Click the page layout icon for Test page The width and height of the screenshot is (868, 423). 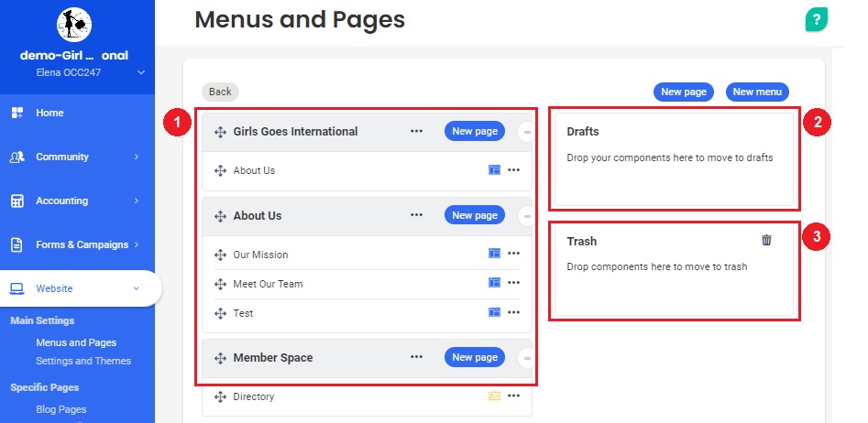click(x=494, y=313)
